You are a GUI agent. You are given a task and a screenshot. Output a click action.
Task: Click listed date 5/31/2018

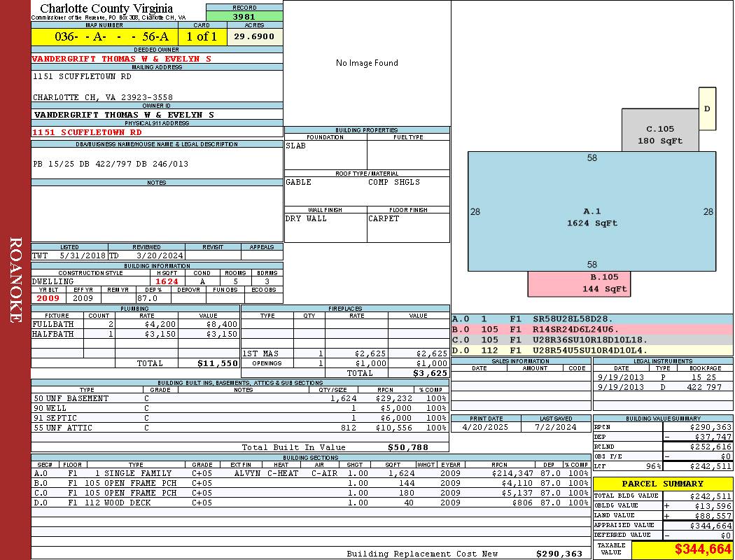(x=83, y=256)
